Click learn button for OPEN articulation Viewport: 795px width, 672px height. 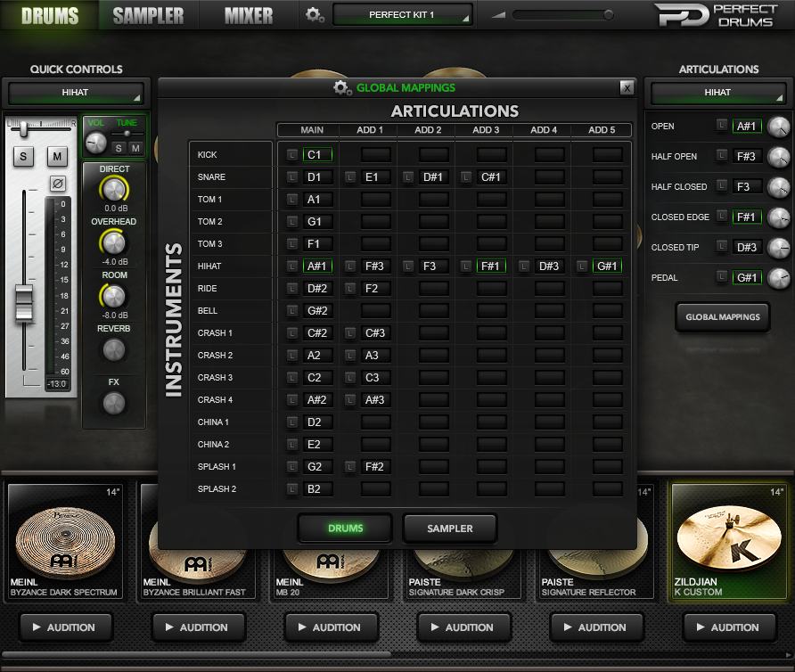722,126
